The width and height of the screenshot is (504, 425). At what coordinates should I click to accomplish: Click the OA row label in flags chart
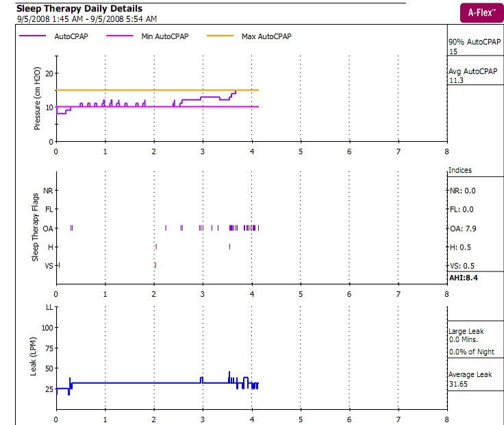pos(47,228)
